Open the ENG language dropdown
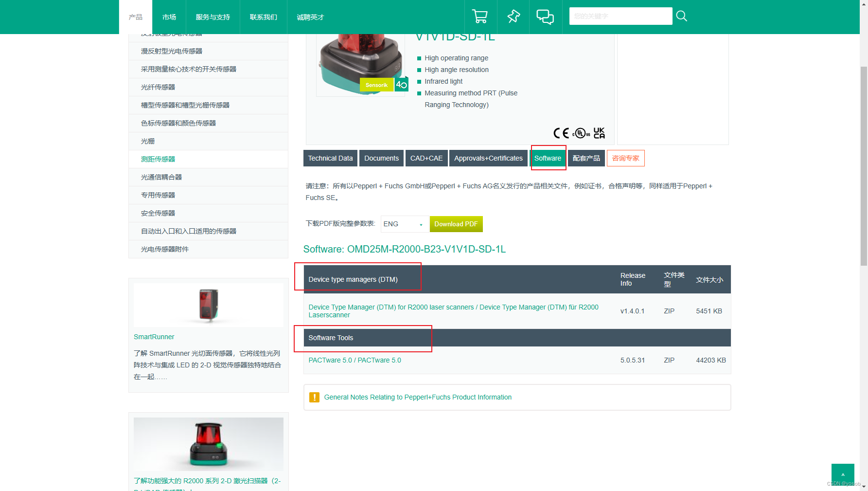The width and height of the screenshot is (868, 491). click(405, 224)
